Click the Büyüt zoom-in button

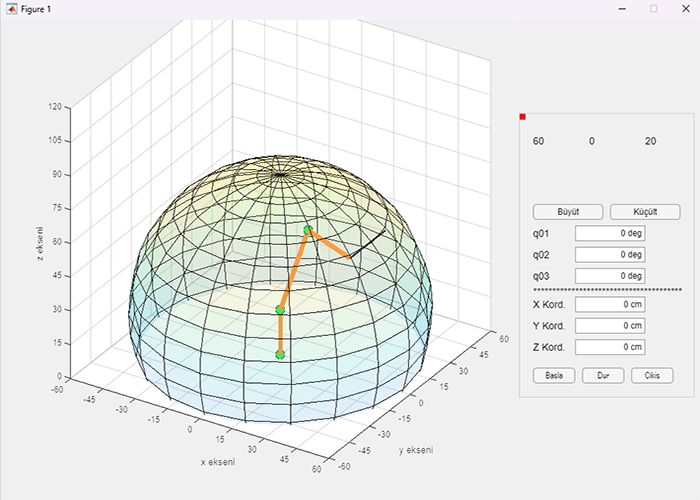pos(568,212)
